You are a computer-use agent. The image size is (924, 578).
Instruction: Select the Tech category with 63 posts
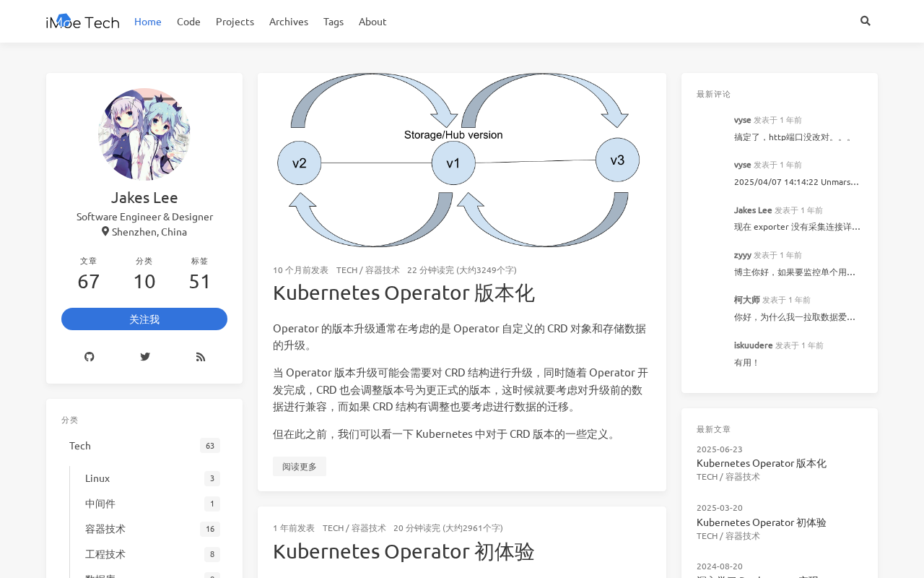click(x=144, y=445)
